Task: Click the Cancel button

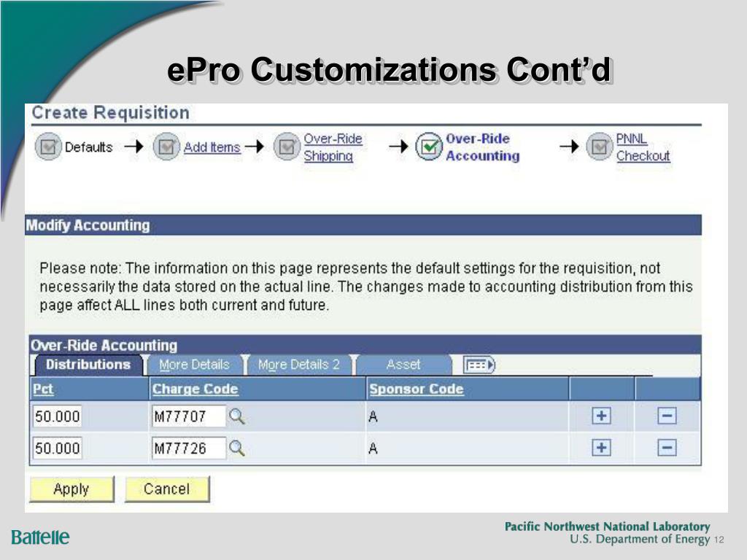Action: [167, 489]
